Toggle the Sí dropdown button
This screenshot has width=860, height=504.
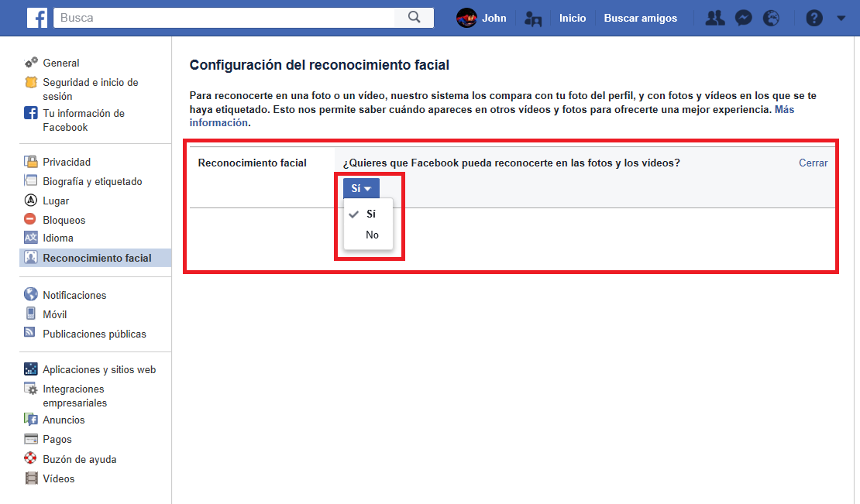click(361, 188)
